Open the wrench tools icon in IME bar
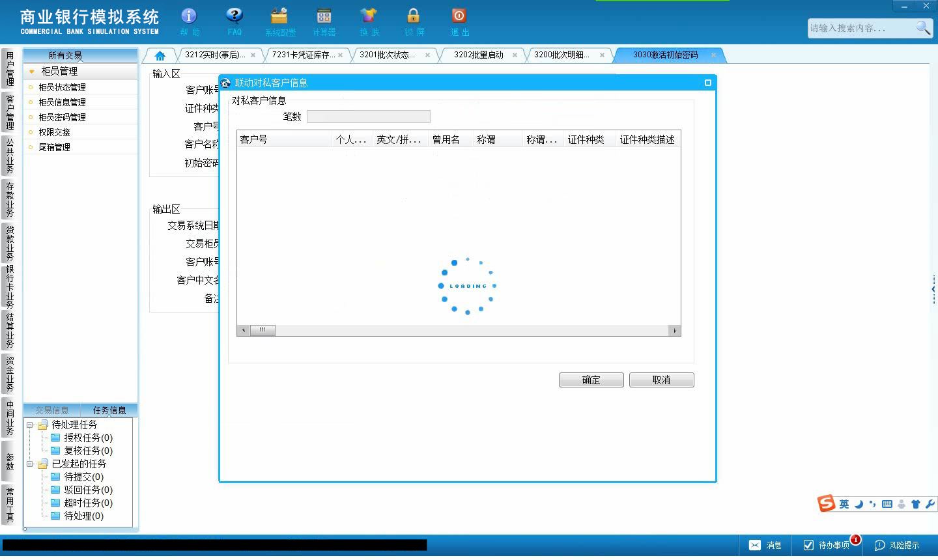Screen dimensions: 938x560 click(x=930, y=504)
